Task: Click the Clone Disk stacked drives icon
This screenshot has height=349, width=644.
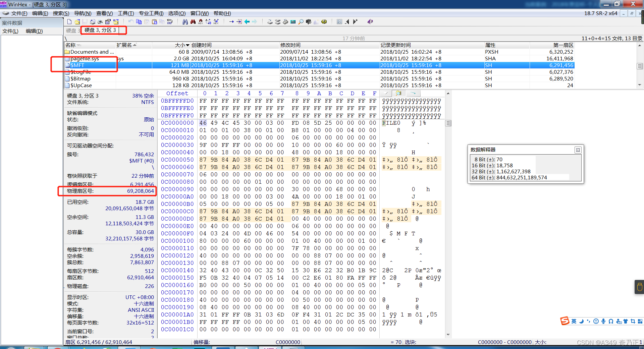Action: 278,22
